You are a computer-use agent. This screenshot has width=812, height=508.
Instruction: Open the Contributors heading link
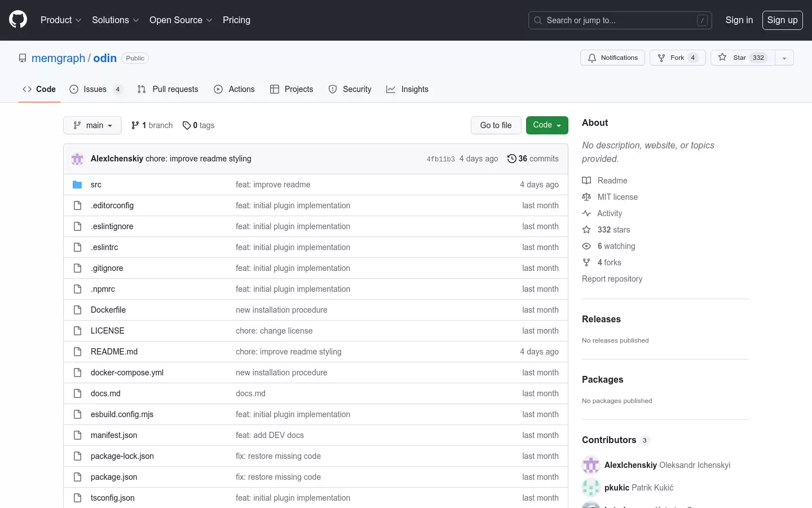click(616, 440)
